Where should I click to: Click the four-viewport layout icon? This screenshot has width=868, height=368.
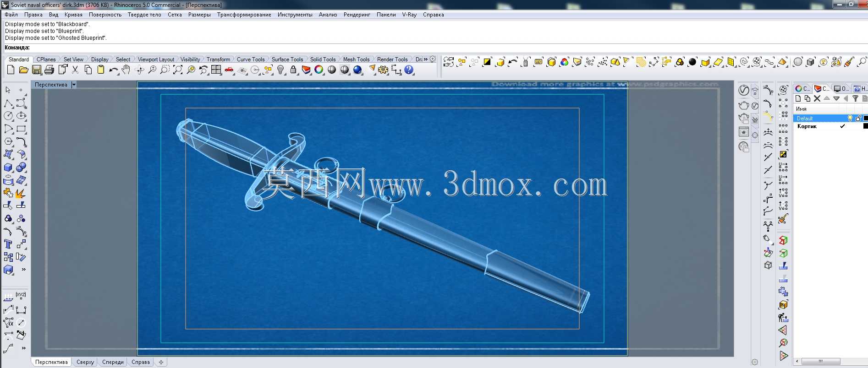(x=216, y=70)
